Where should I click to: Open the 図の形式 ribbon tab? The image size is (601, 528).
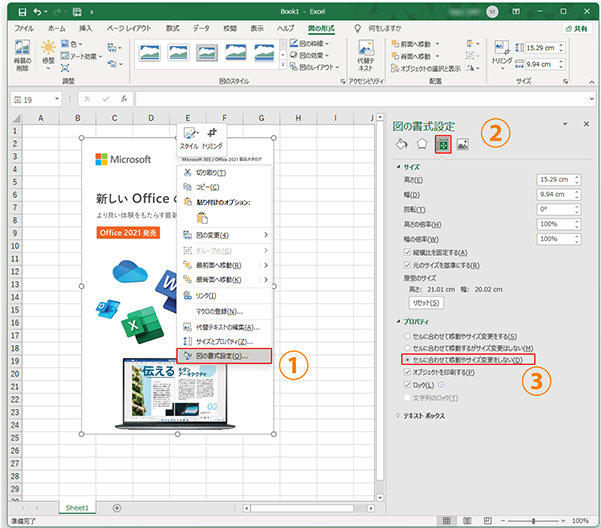(x=321, y=28)
